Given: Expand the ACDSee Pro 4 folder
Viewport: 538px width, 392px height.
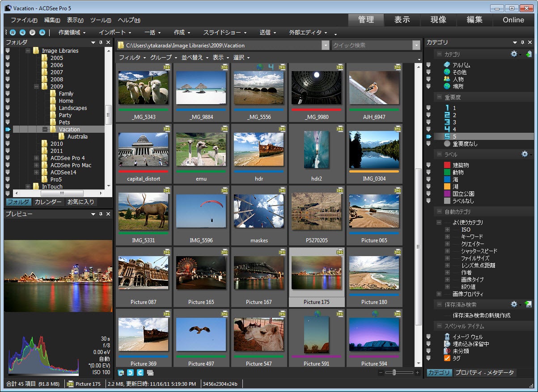Looking at the screenshot, I should tap(37, 158).
